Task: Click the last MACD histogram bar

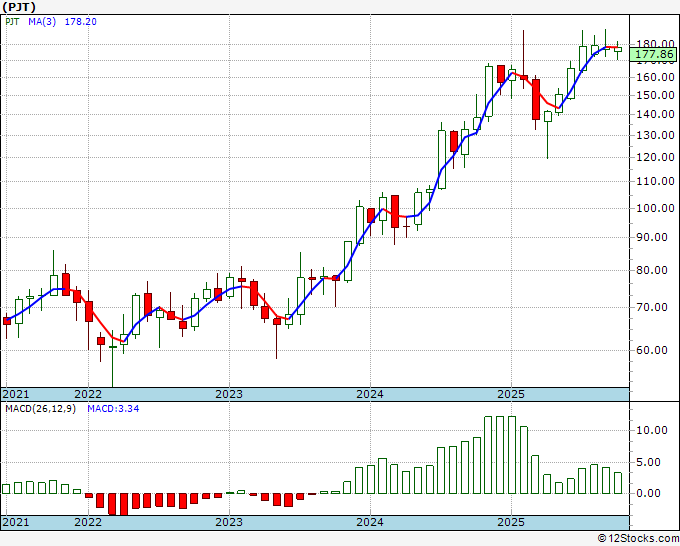Action: (618, 483)
